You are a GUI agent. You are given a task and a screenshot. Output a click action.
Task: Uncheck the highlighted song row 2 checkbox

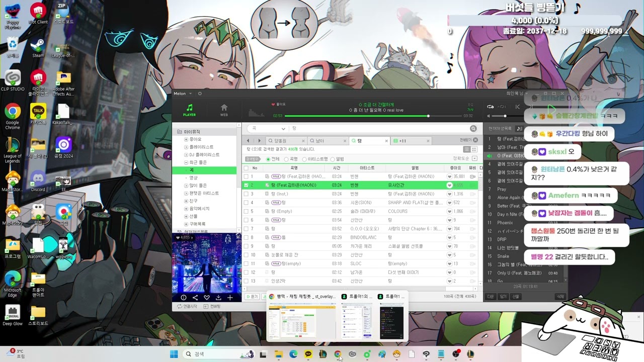click(246, 185)
